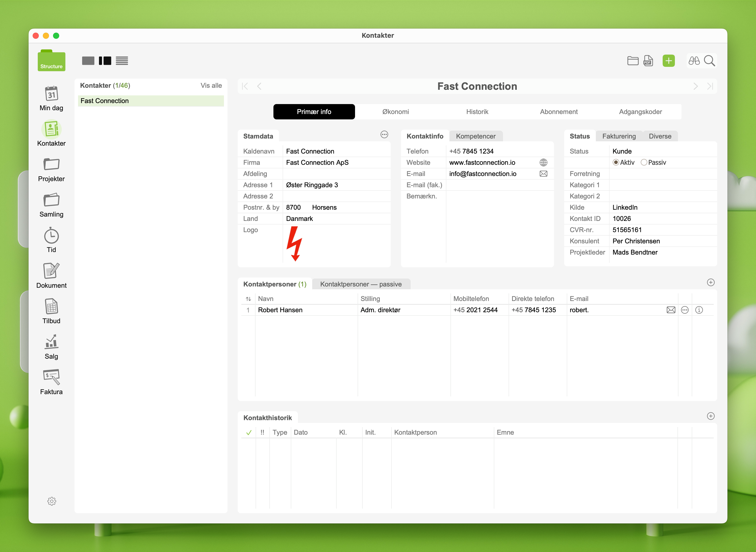Select the Aktiv radio button
This screenshot has width=756, height=552.
tap(616, 163)
